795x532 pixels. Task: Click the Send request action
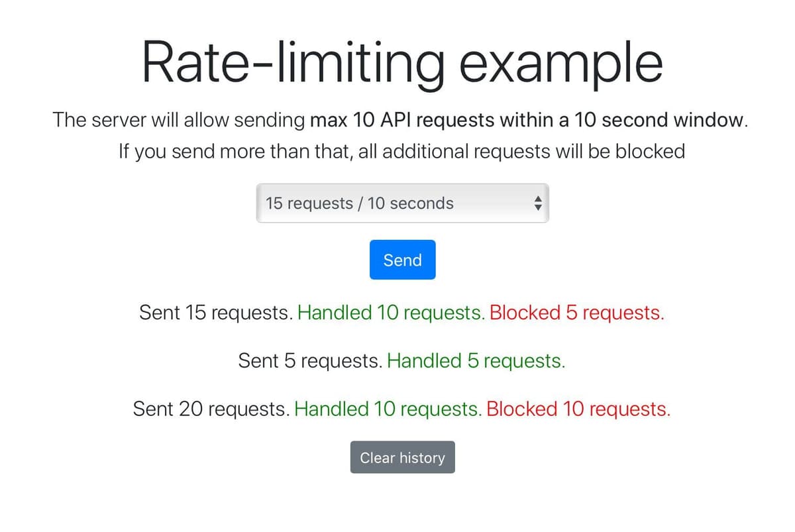tap(402, 260)
